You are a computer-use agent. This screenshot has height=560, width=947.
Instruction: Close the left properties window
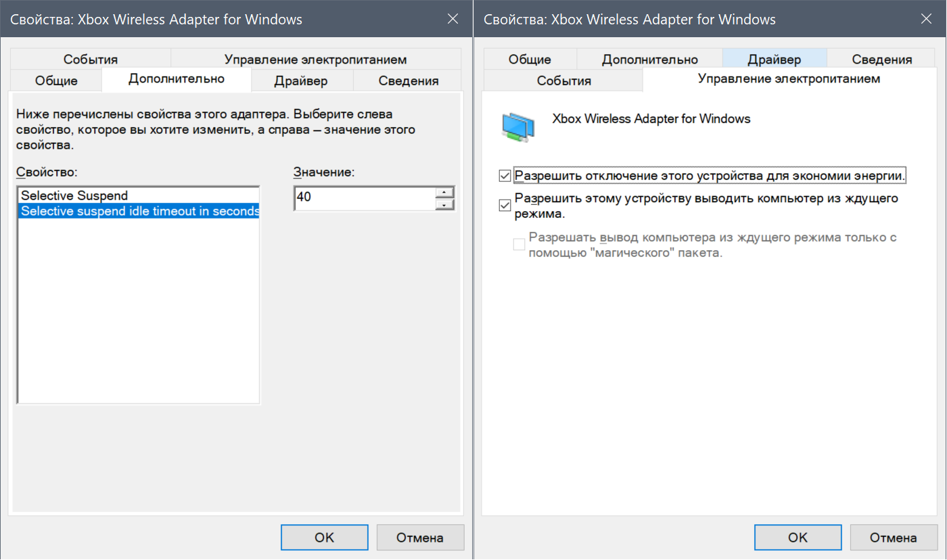(453, 19)
